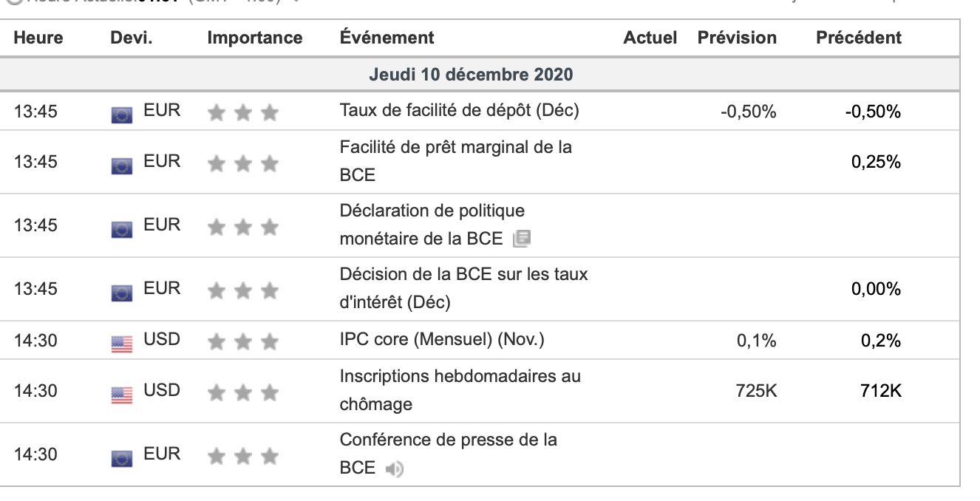Open the Inscriptions hebdomadaires au chômage event
Image resolution: width=980 pixels, height=501 pixels.
tap(460, 376)
